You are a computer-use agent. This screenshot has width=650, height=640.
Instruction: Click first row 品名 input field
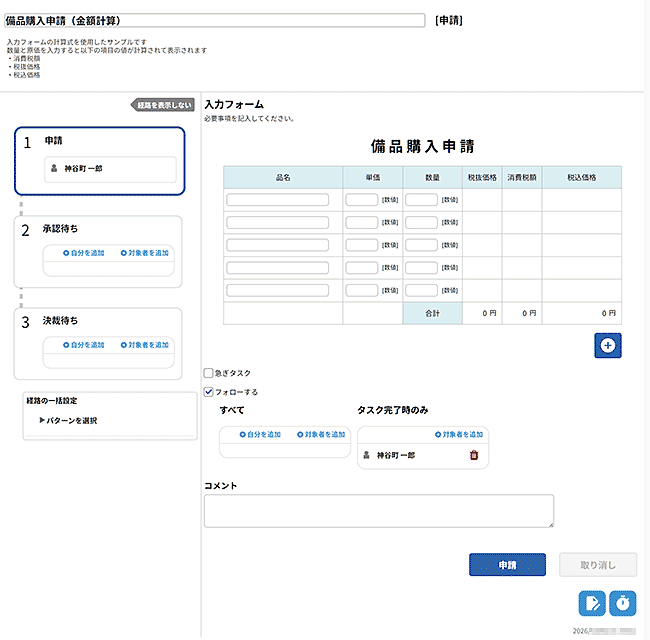(278, 200)
